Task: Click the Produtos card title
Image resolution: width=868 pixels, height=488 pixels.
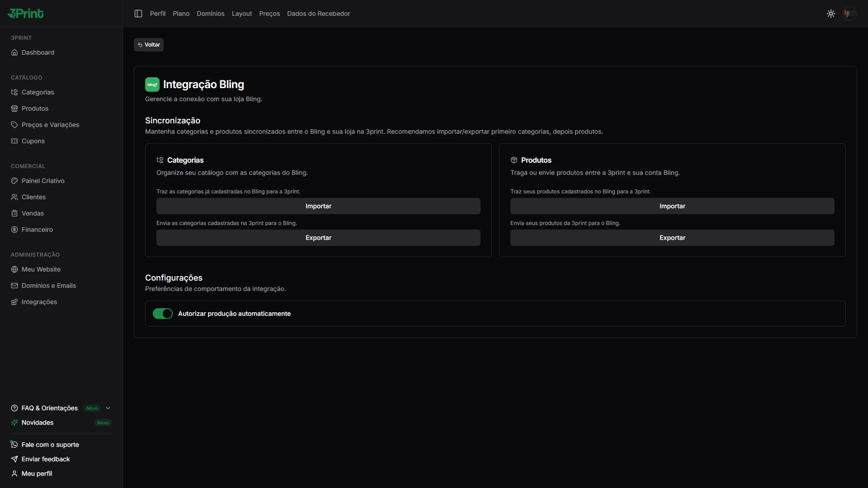Action: tap(536, 160)
